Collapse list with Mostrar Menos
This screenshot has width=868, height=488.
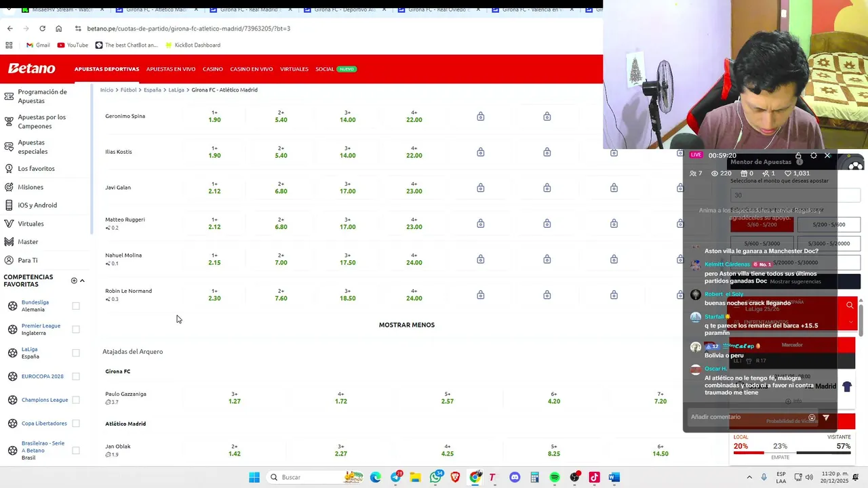407,325
